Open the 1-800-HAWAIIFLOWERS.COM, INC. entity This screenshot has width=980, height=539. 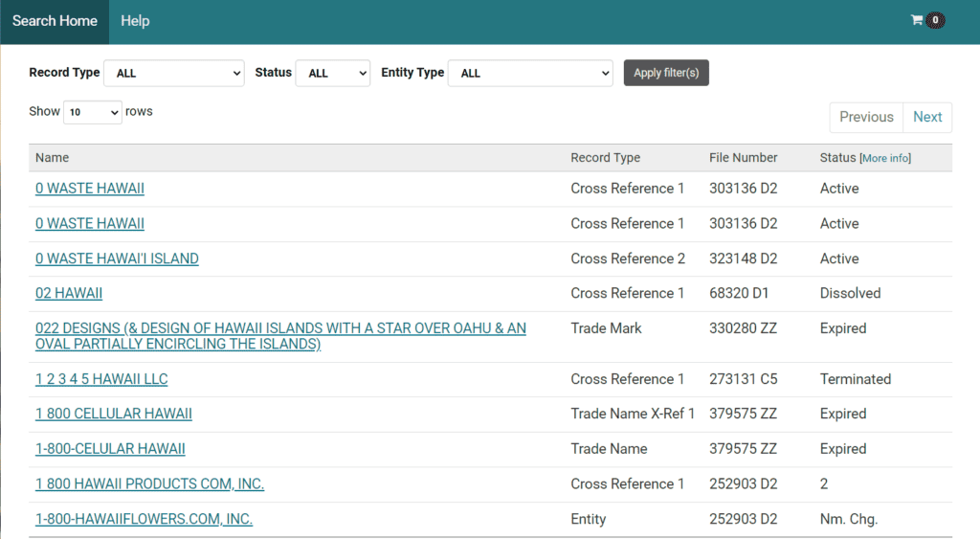pos(144,519)
